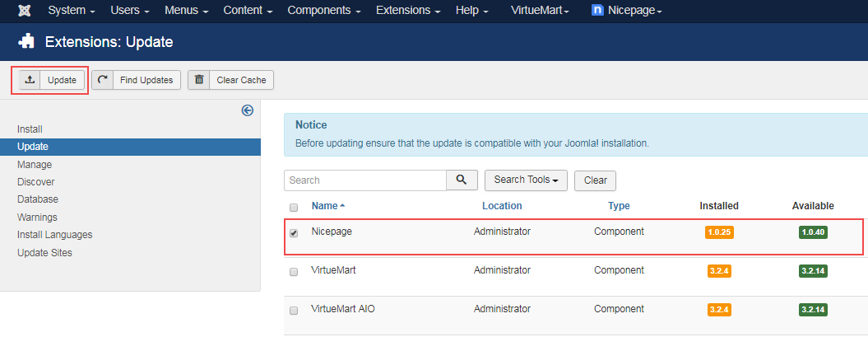Click the magnifier search button
Image resolution: width=868 pixels, height=337 pixels.
(462, 180)
